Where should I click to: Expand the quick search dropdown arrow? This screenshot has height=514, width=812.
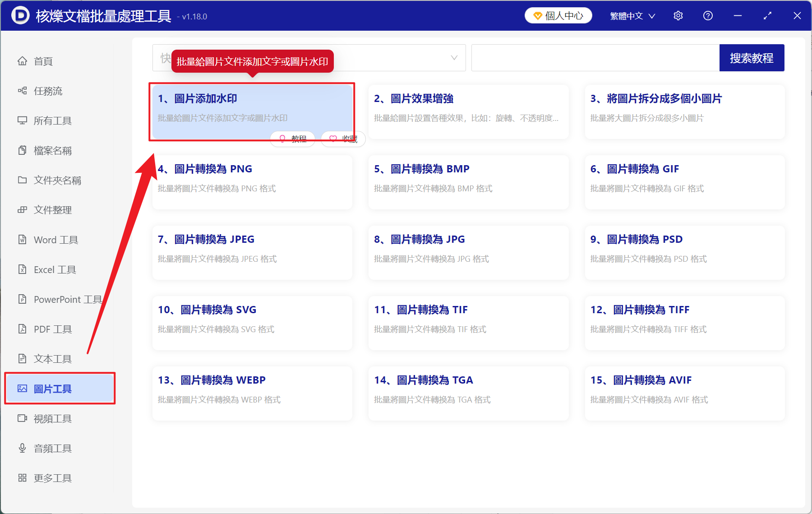[453, 58]
